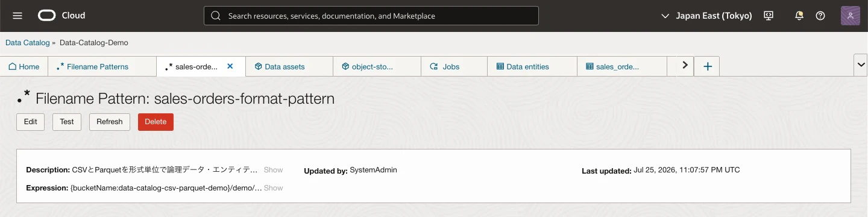Image resolution: width=868 pixels, height=217 pixels.
Task: Click the Data assets tab cube icon
Action: [258, 66]
